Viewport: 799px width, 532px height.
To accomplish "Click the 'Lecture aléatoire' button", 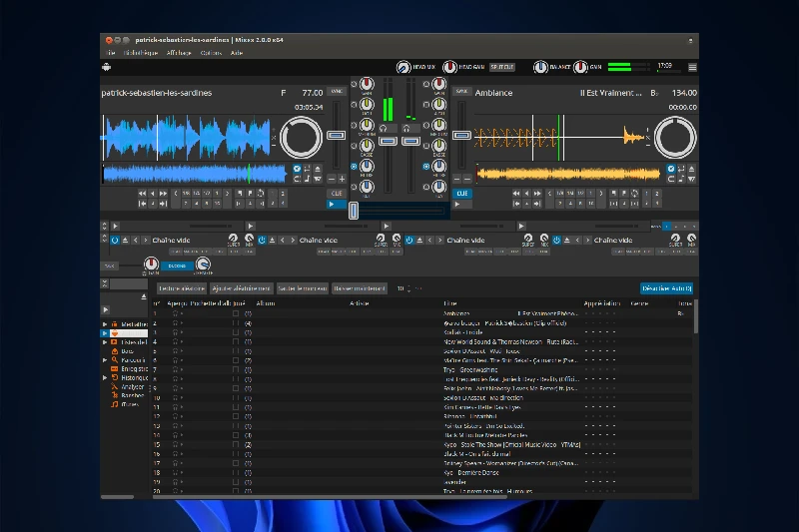I will point(180,288).
